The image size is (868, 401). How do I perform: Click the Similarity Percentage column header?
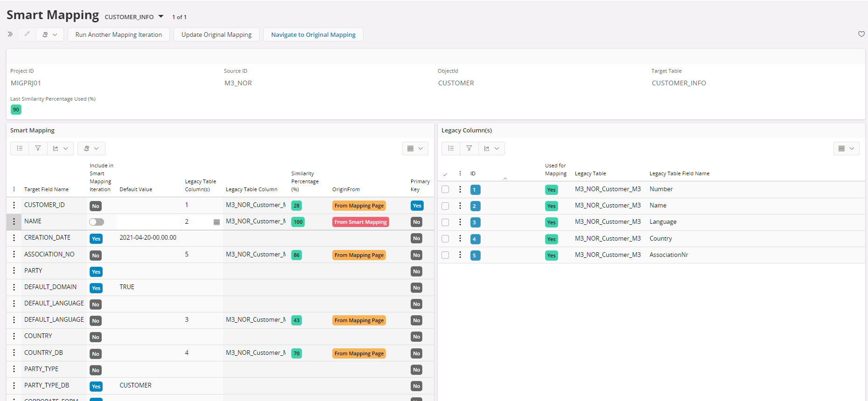point(305,181)
